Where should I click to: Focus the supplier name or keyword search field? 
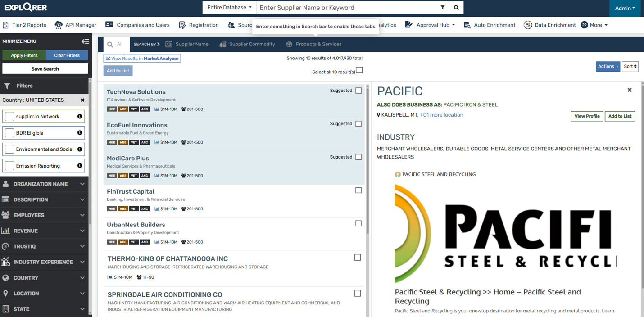(347, 8)
